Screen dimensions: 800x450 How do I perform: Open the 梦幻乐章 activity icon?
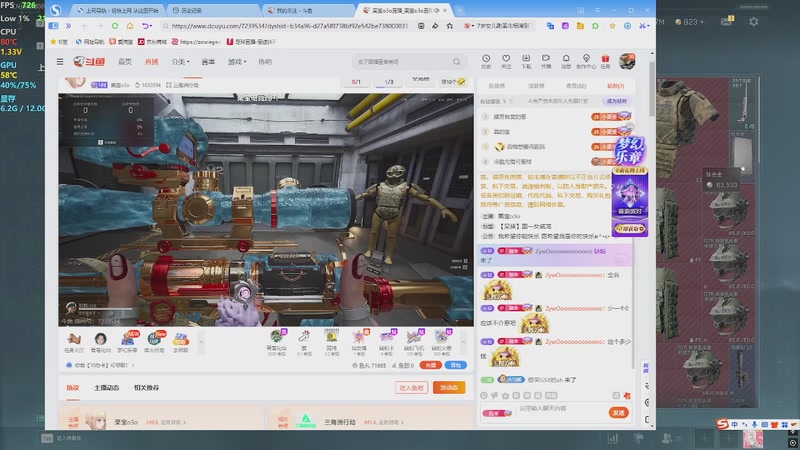128,342
